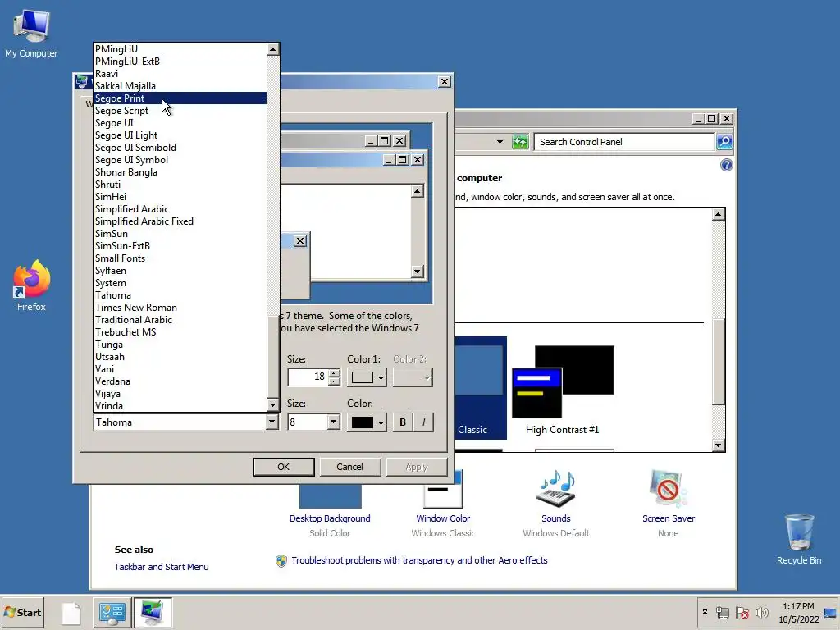Toggle bold font style button

tap(403, 422)
